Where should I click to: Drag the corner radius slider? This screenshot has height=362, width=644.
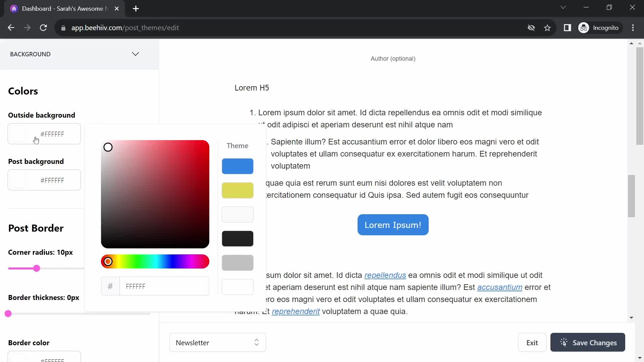pos(36,268)
